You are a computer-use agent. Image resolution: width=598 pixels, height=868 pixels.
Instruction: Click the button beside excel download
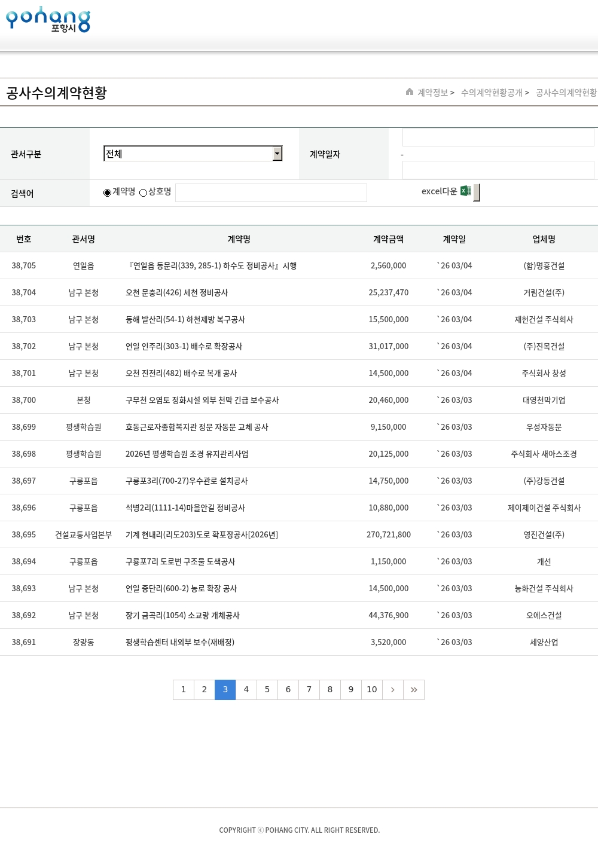pos(477,192)
